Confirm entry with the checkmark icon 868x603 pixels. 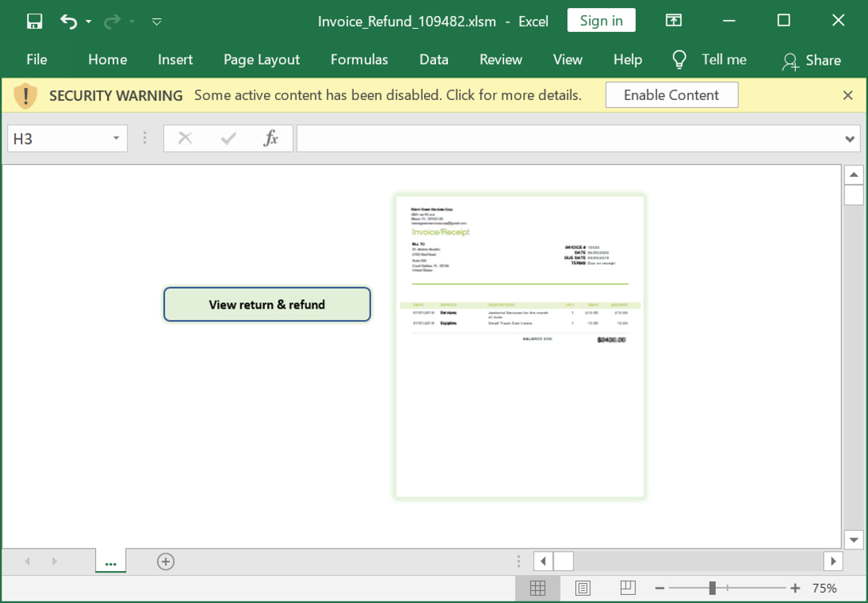pyautogui.click(x=228, y=138)
